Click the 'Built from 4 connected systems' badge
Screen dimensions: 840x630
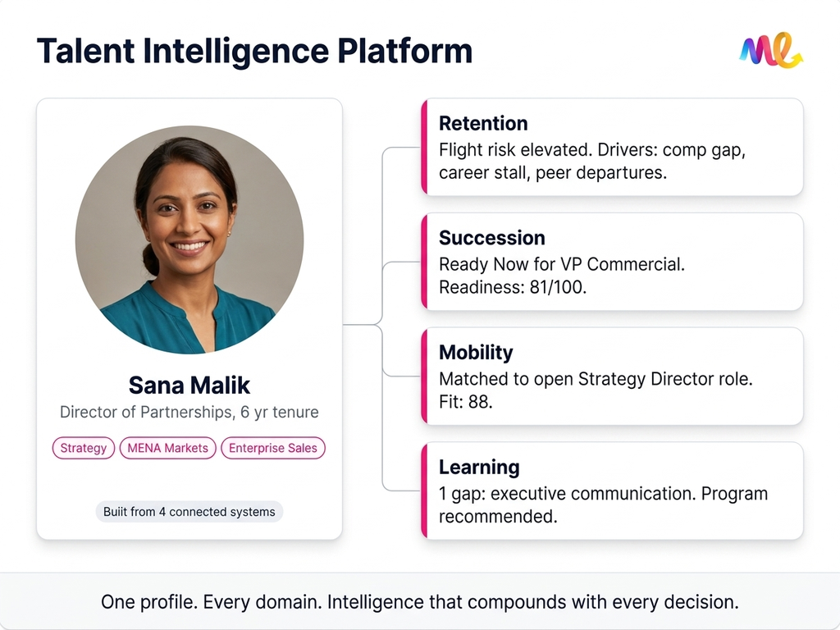pyautogui.click(x=189, y=512)
